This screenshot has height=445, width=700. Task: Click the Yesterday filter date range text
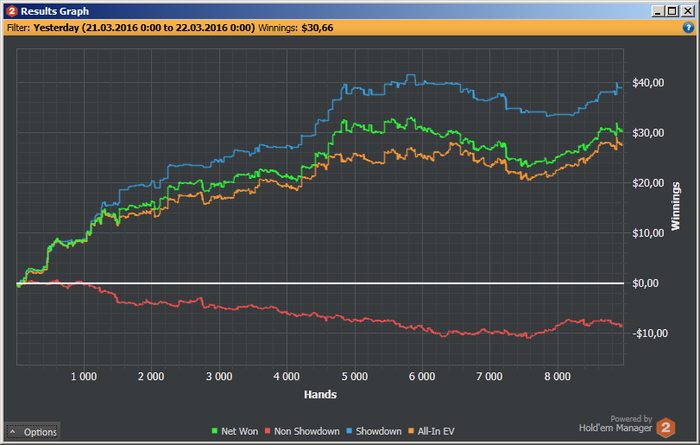(x=144, y=28)
